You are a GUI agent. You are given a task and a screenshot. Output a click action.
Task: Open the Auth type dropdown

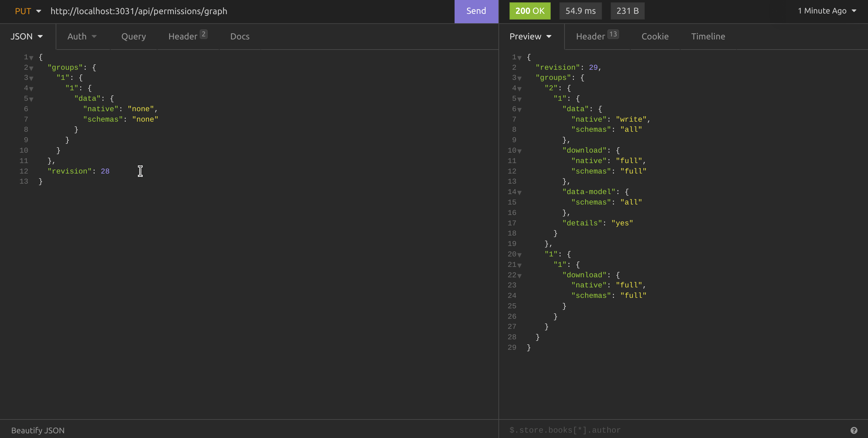82,36
